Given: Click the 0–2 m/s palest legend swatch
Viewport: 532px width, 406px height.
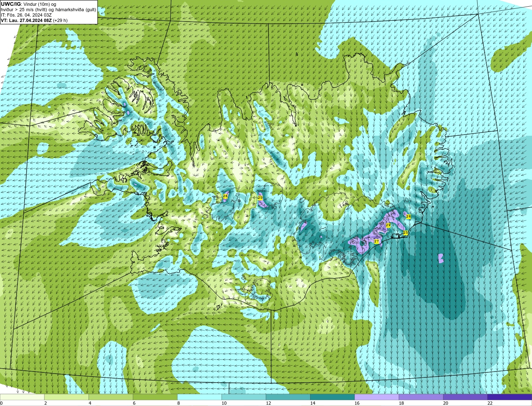Looking at the screenshot, I should click(x=22, y=397).
